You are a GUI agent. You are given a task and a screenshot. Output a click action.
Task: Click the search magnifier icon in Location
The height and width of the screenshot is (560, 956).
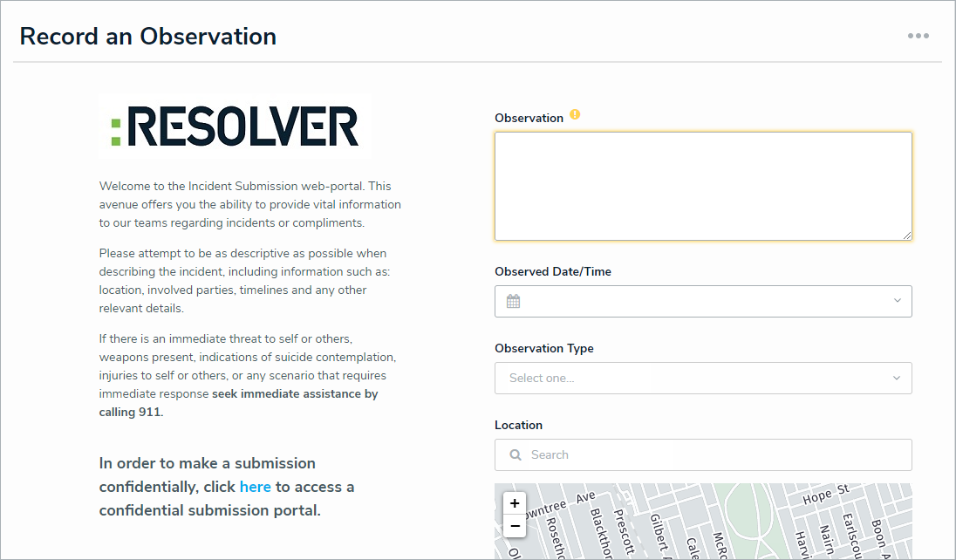click(516, 455)
